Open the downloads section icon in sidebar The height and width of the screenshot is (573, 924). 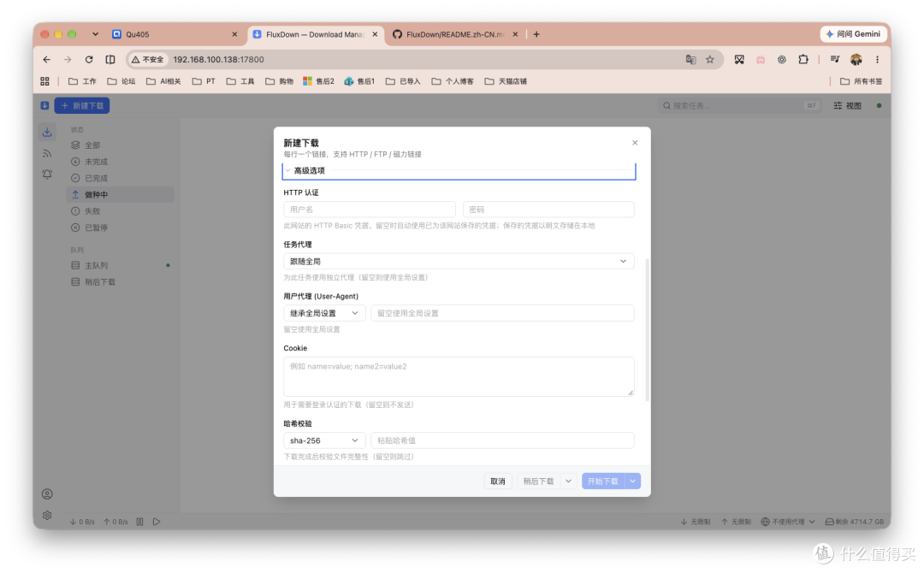click(x=47, y=132)
